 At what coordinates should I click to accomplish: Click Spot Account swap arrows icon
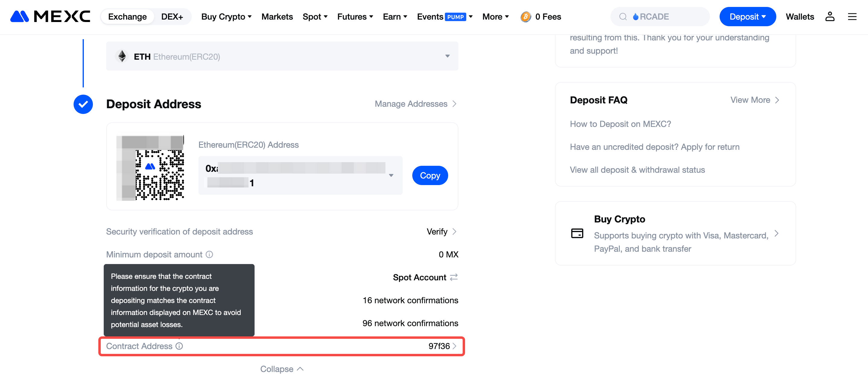pos(454,277)
